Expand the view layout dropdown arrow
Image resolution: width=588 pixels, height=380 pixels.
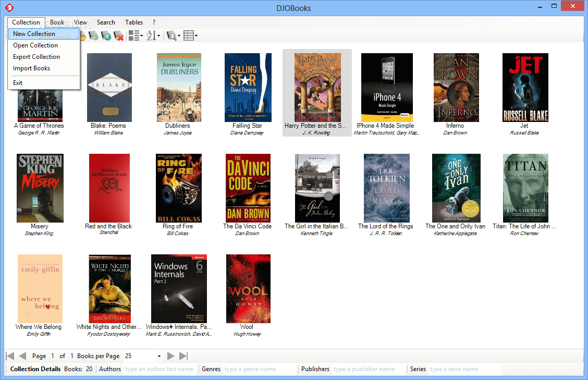141,36
